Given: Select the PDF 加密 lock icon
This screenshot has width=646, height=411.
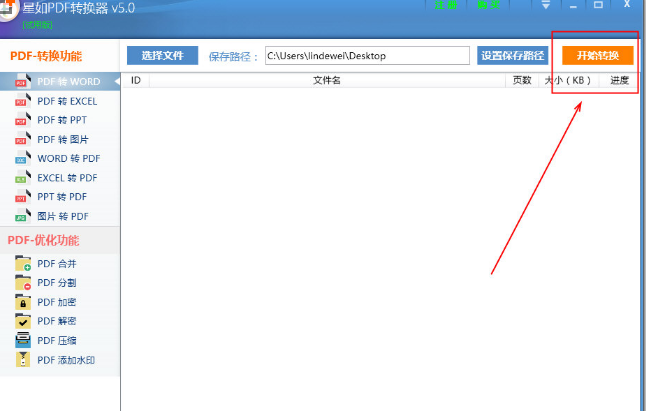Looking at the screenshot, I should click(x=23, y=302).
